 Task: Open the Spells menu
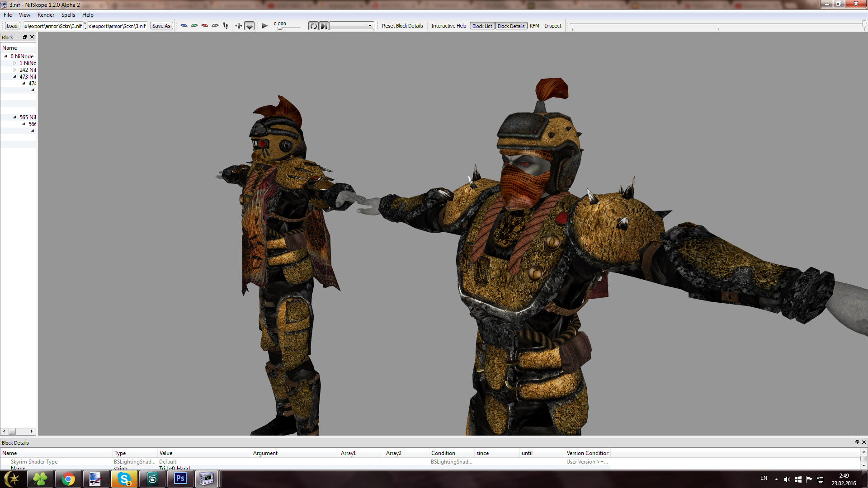click(x=68, y=15)
